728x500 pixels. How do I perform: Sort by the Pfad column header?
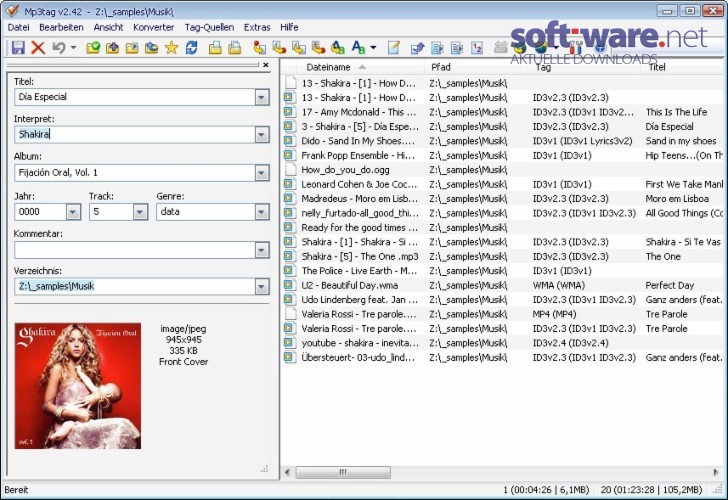[476, 67]
